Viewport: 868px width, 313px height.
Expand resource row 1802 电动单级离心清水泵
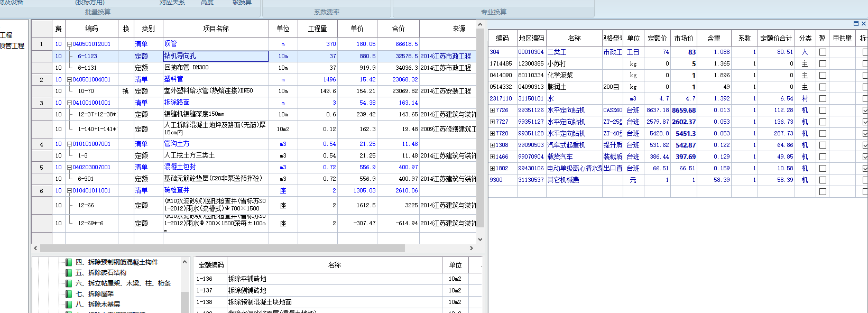[492, 169]
